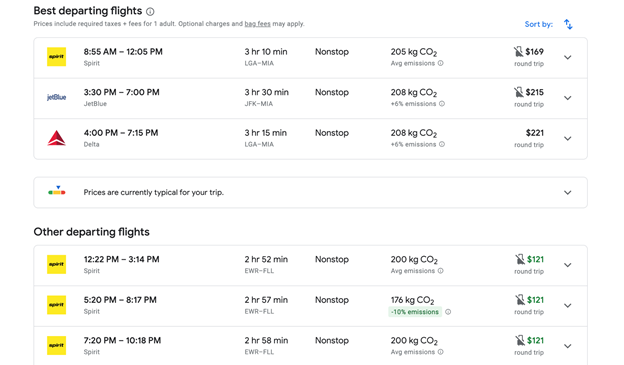Click info icon beside Best departing flights

pos(150,12)
